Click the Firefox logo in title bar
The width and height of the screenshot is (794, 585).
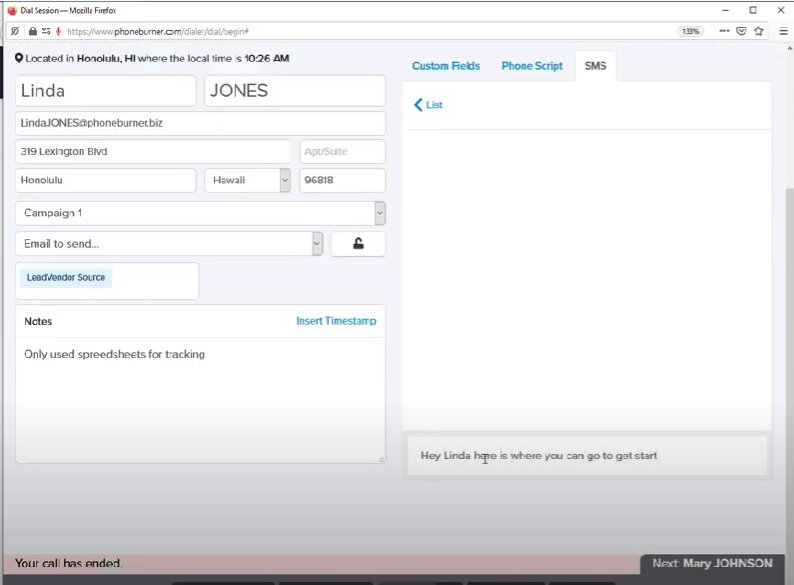(12, 10)
